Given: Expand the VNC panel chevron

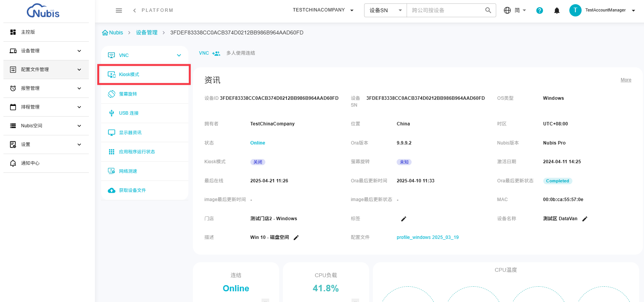Looking at the screenshot, I should 179,55.
